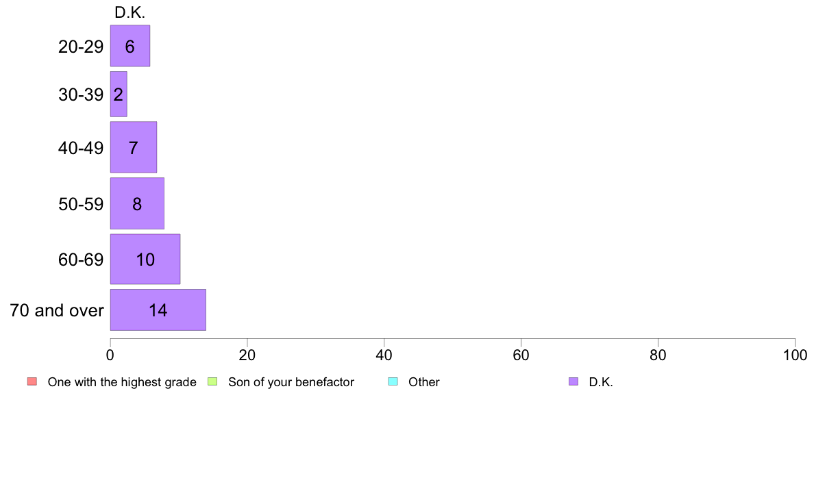The image size is (814, 504).
Task: Click the purple D.K. legend swatch
Action: click(x=573, y=381)
